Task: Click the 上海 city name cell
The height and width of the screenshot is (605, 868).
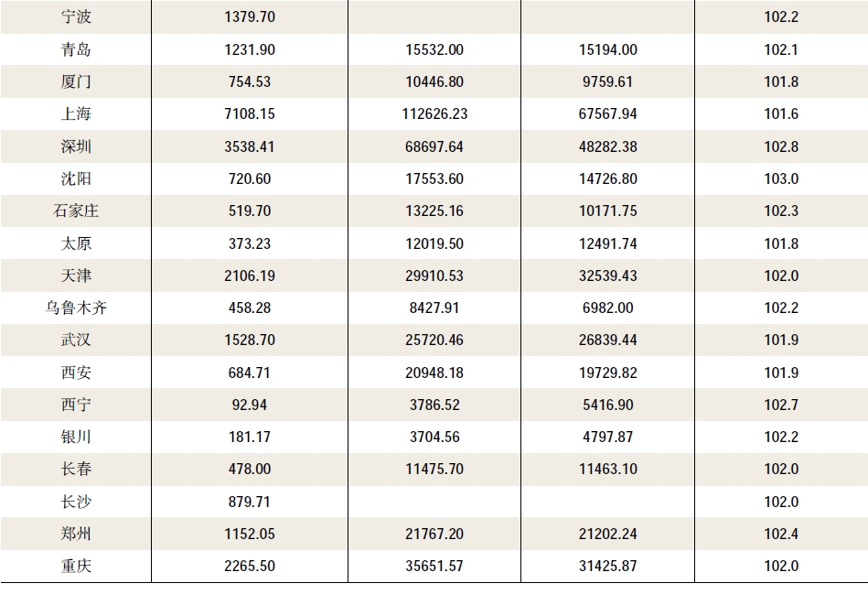Action: click(x=76, y=114)
